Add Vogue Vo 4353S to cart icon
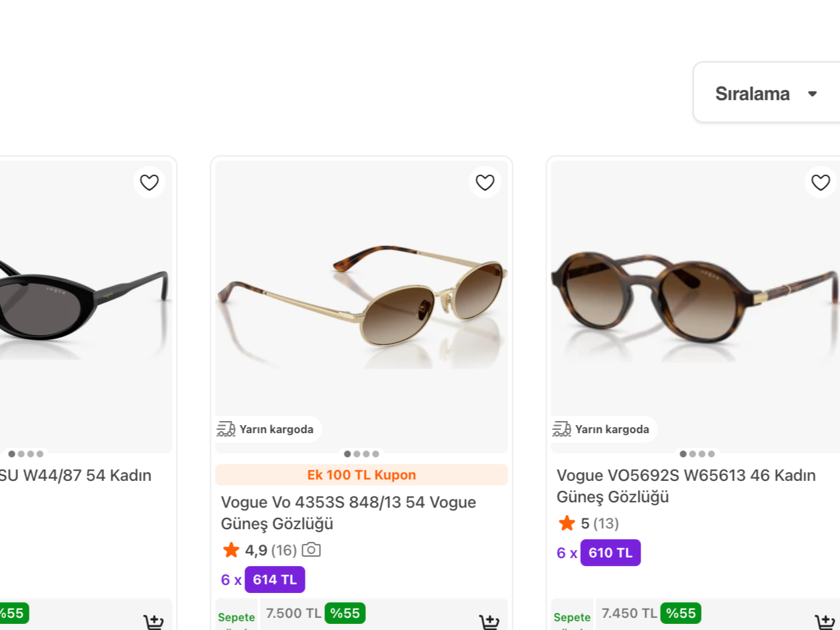 coord(489,623)
